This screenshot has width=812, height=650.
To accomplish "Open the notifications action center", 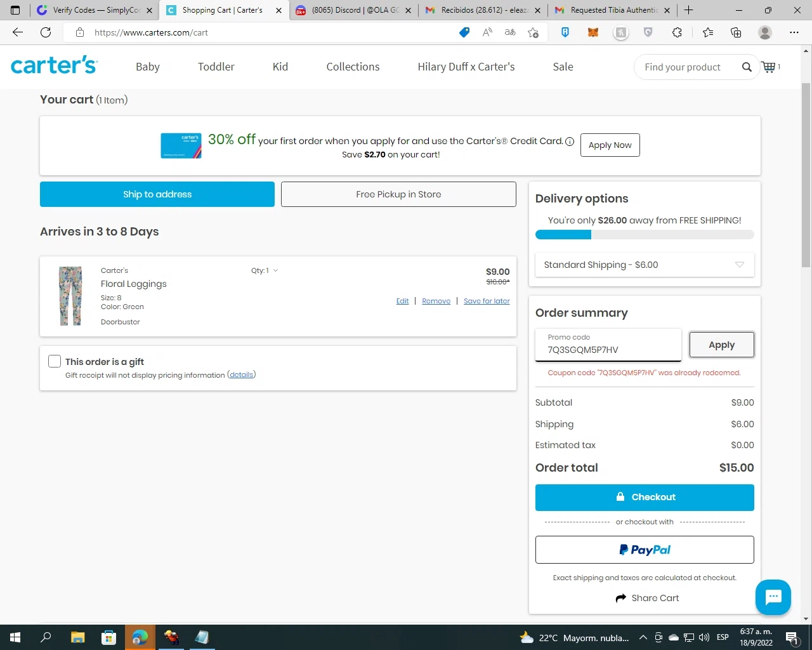I will [792, 637].
